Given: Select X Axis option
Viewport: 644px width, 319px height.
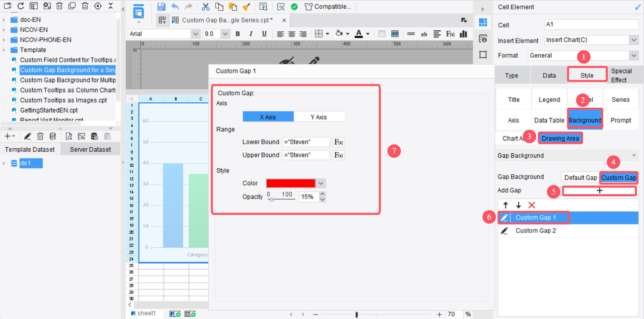Looking at the screenshot, I should coord(268,117).
